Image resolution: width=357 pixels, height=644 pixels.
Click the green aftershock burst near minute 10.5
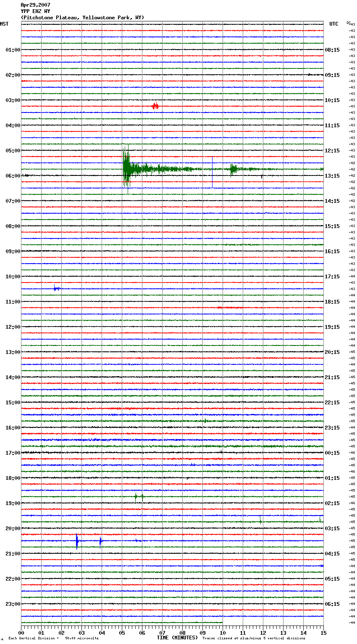tap(234, 169)
